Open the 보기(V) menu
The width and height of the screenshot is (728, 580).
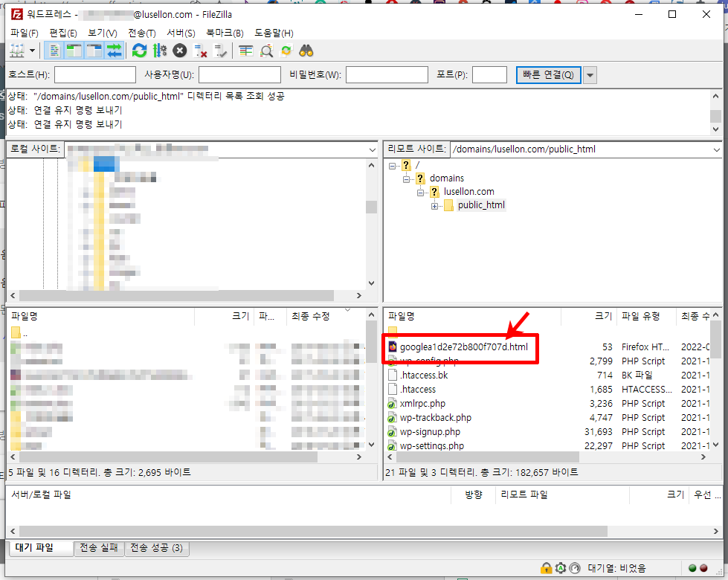click(x=103, y=33)
